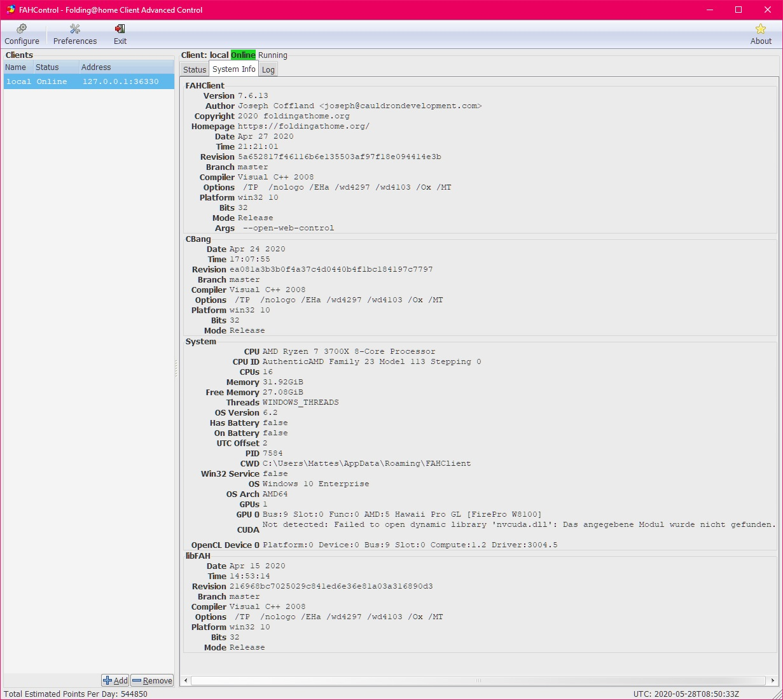The image size is (783, 700).
Task: Click the FAHControl title bar app icon
Action: [x=11, y=10]
